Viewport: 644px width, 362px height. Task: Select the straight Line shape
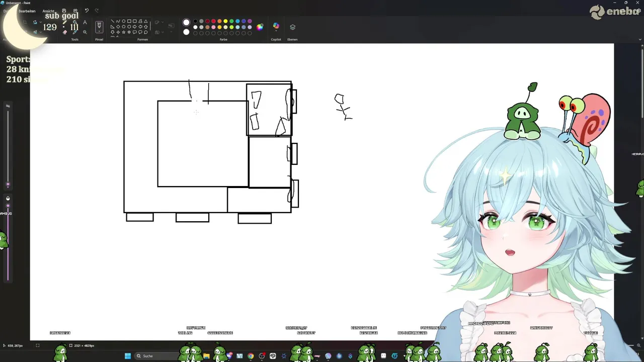coord(112,21)
